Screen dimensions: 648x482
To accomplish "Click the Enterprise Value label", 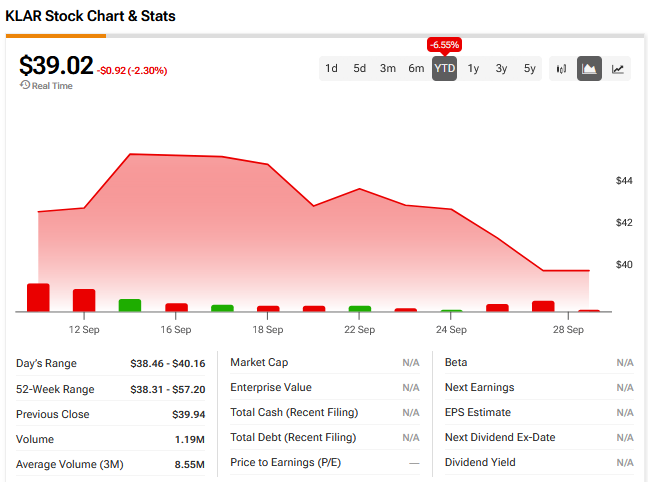I will click(271, 387).
